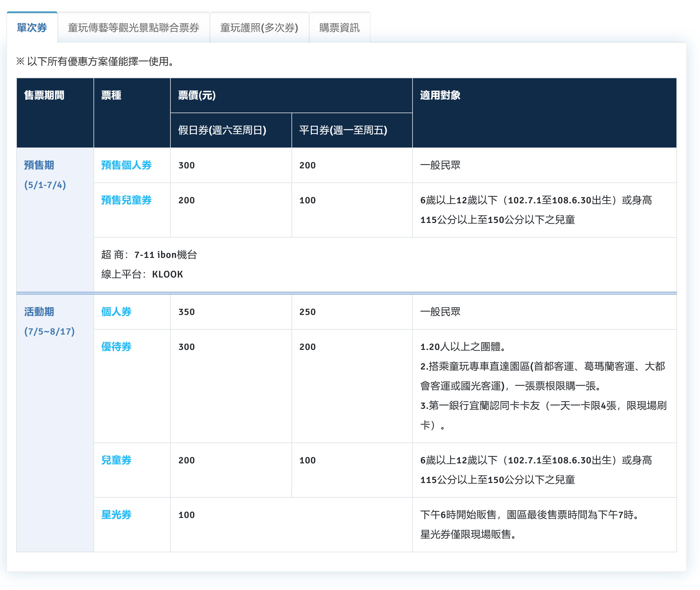Click the 優待券 ticket type label

116,347
